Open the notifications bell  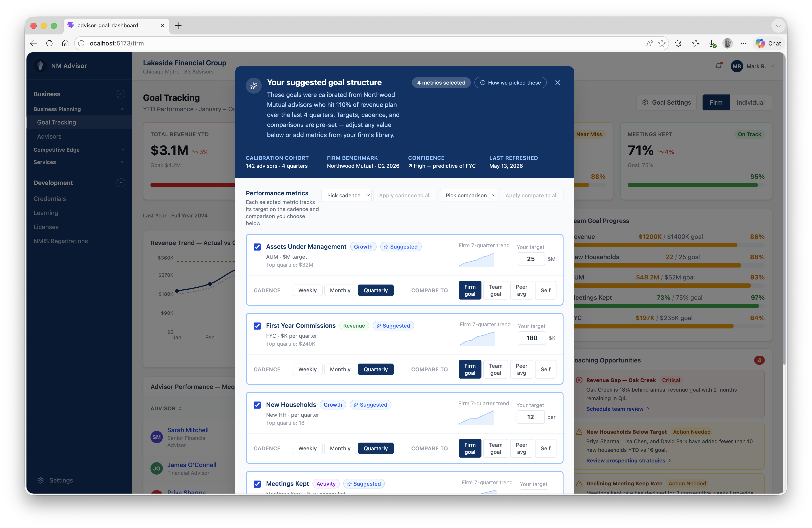pos(718,66)
